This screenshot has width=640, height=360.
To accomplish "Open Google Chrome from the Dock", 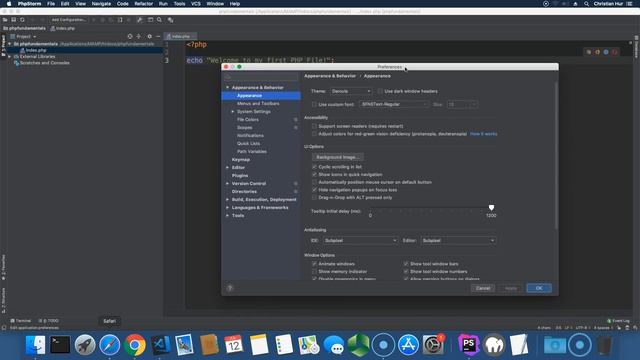I will pyautogui.click(x=135, y=345).
